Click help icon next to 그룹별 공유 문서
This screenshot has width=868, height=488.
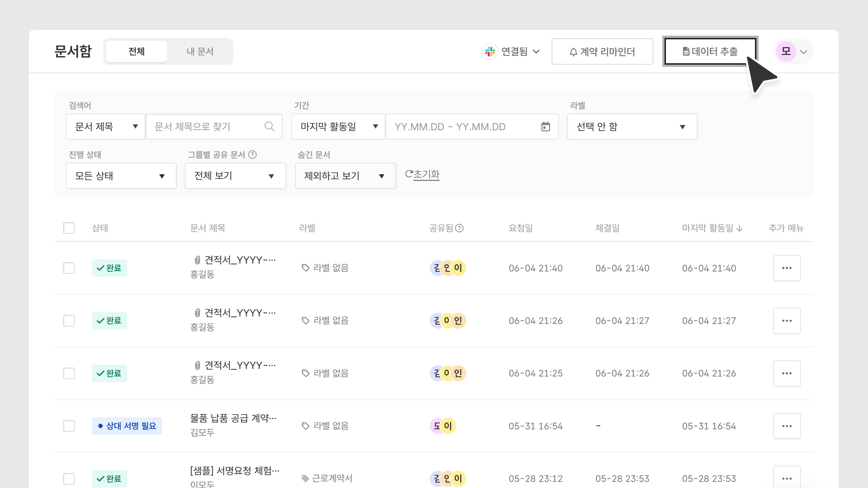tap(252, 155)
